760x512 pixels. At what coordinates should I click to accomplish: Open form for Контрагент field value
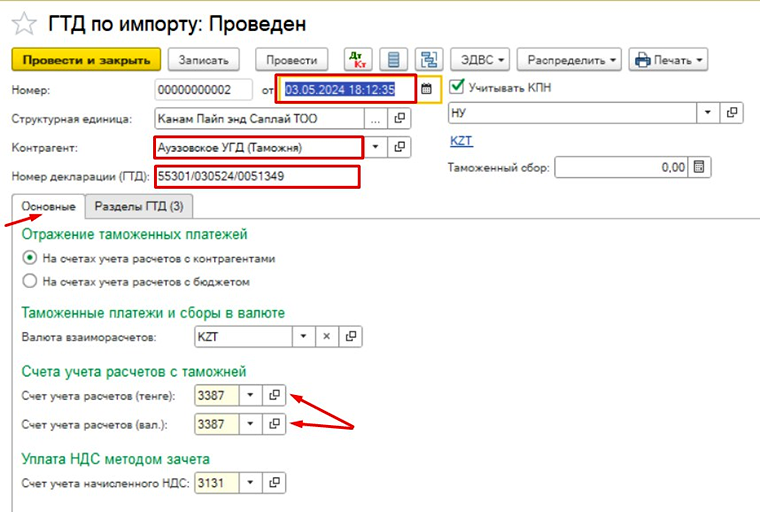tap(399, 148)
